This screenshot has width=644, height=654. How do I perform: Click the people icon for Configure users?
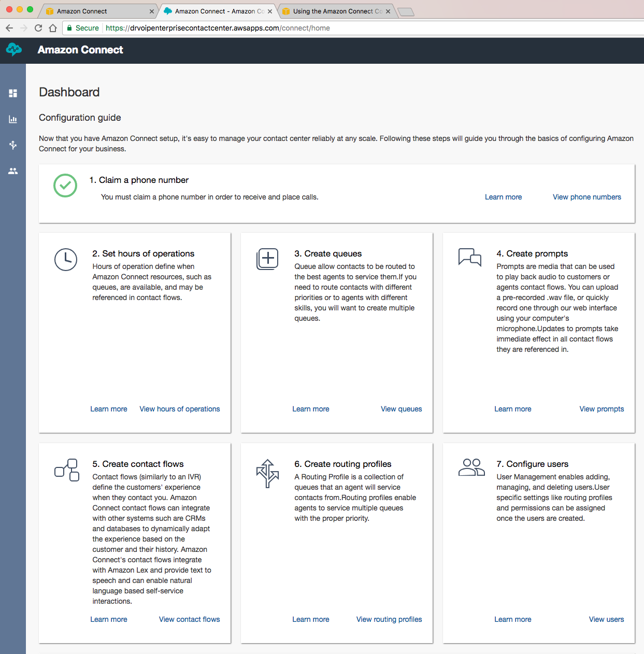(x=471, y=467)
